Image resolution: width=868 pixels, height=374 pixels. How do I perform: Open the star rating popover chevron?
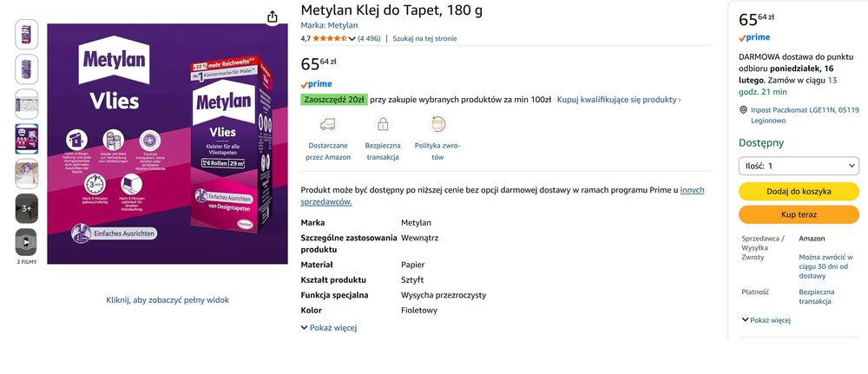(x=351, y=38)
